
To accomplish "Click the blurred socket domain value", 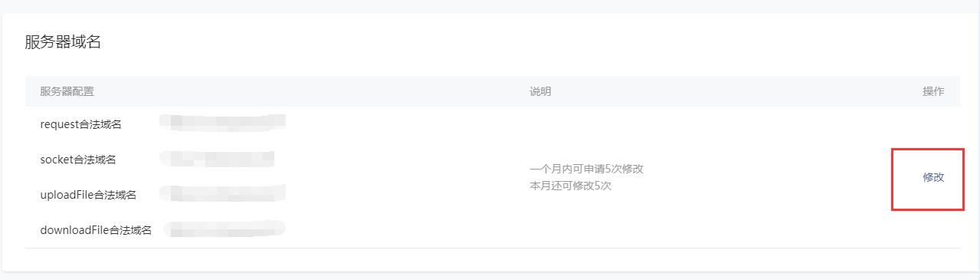I will (x=217, y=159).
